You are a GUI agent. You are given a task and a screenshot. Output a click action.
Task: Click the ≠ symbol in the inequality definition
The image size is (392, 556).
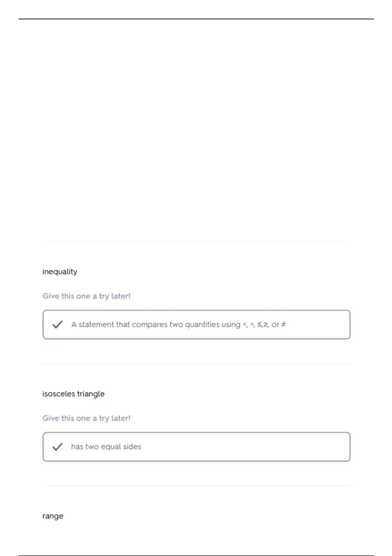(x=283, y=324)
